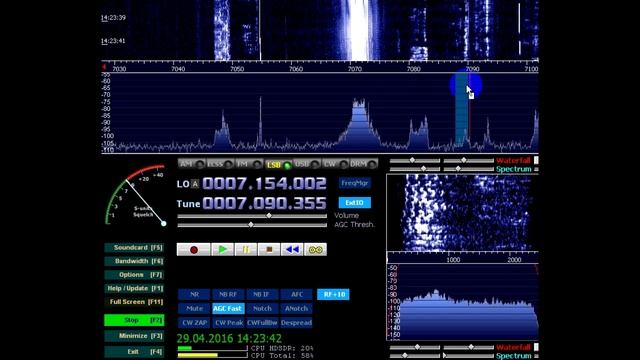This screenshot has height=360, width=640.
Task: Adjust the first top Waterfall slider
Action: [x=415, y=160]
